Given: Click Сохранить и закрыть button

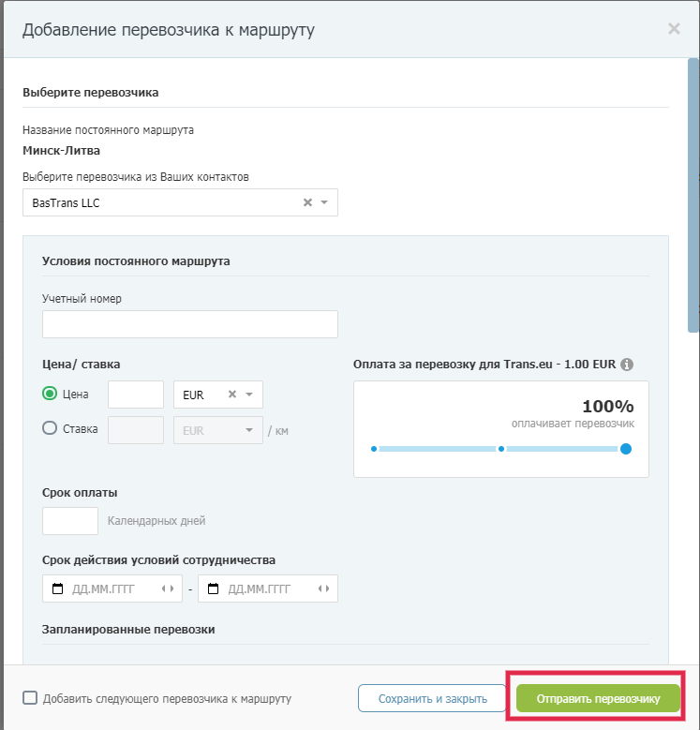Looking at the screenshot, I should point(432,698).
